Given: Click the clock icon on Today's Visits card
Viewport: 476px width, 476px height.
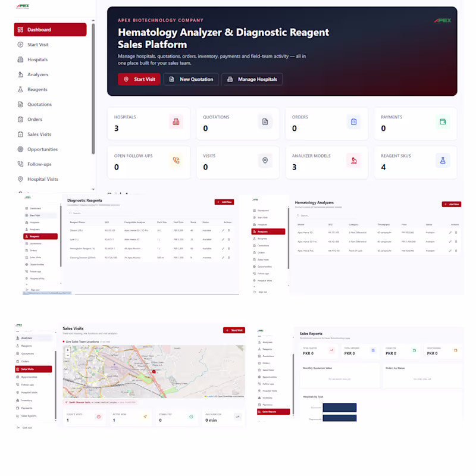Looking at the screenshot, I should (99, 417).
